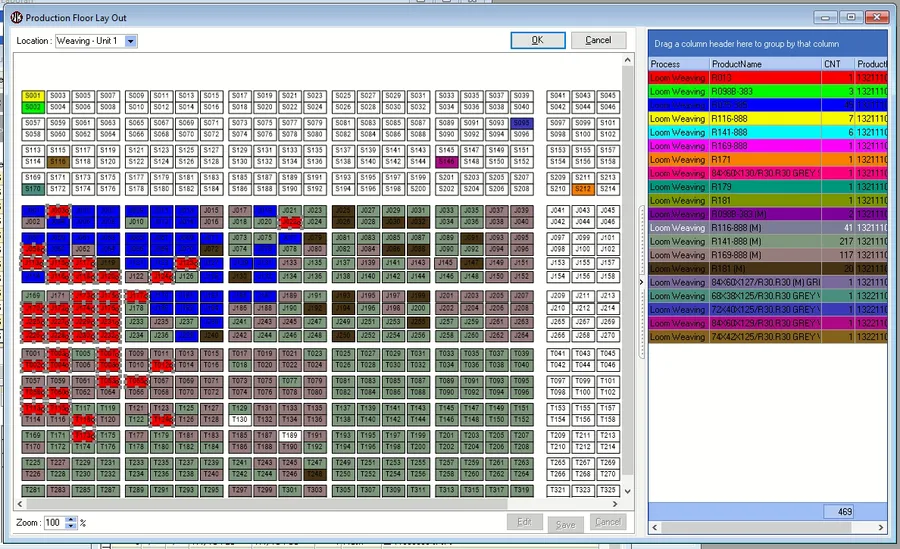
Task: Select loom T263
Action: click(521, 463)
